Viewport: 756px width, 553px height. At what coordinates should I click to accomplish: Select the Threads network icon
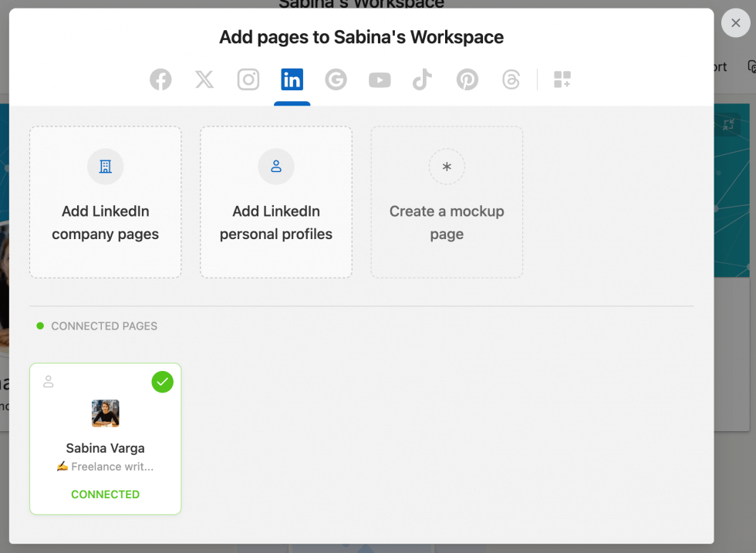[511, 79]
